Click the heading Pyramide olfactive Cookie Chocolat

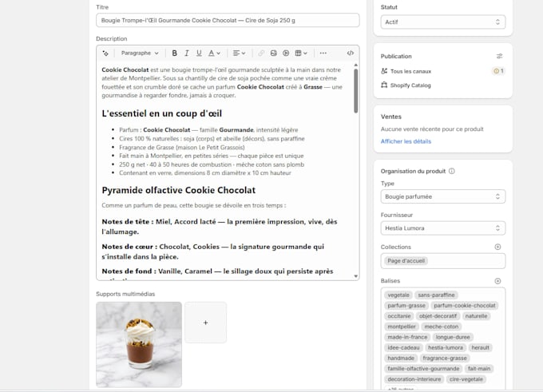click(x=179, y=190)
